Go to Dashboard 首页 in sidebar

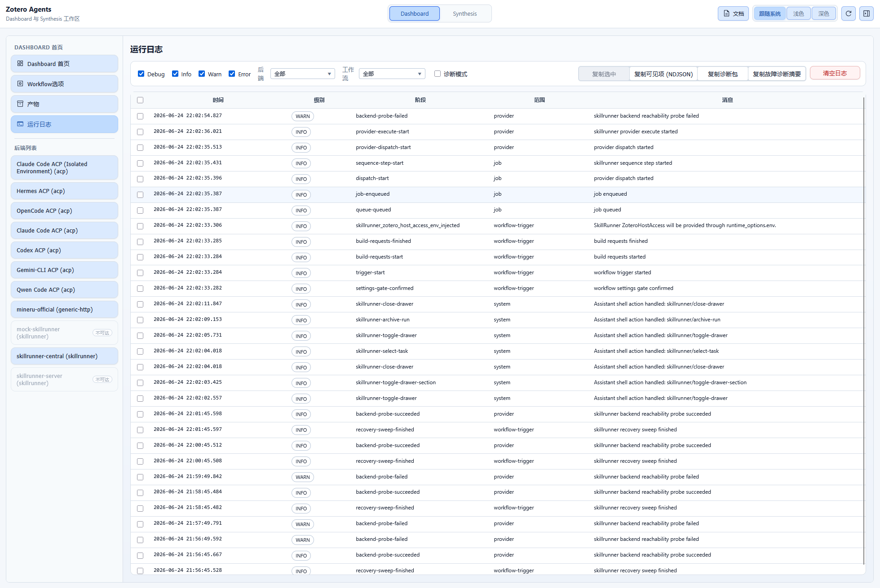click(64, 64)
